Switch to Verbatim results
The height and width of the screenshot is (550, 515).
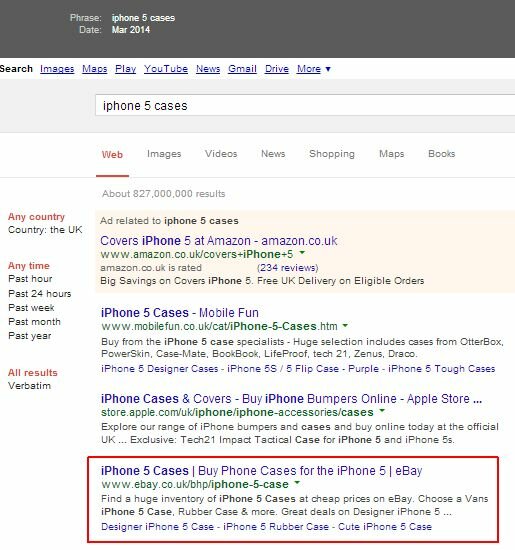point(29,386)
